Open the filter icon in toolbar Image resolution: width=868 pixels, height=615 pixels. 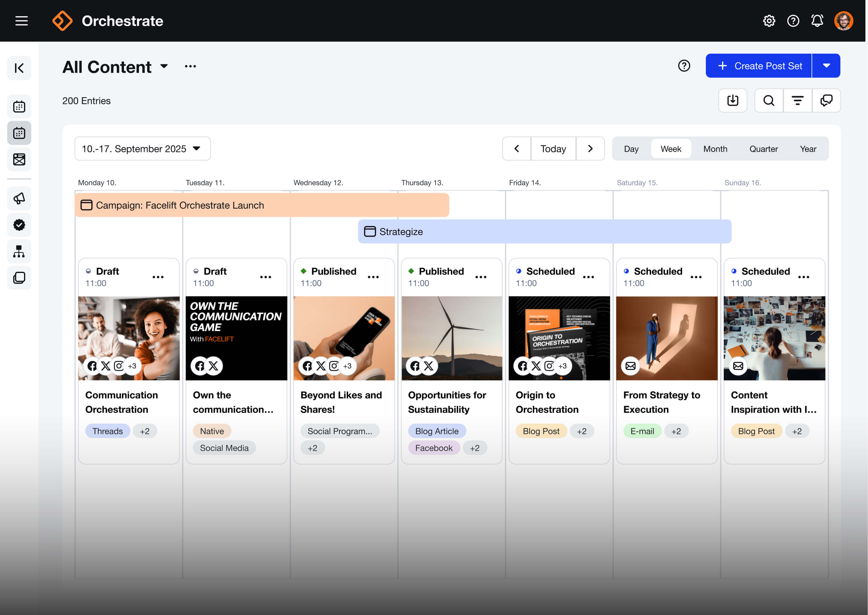click(x=797, y=100)
